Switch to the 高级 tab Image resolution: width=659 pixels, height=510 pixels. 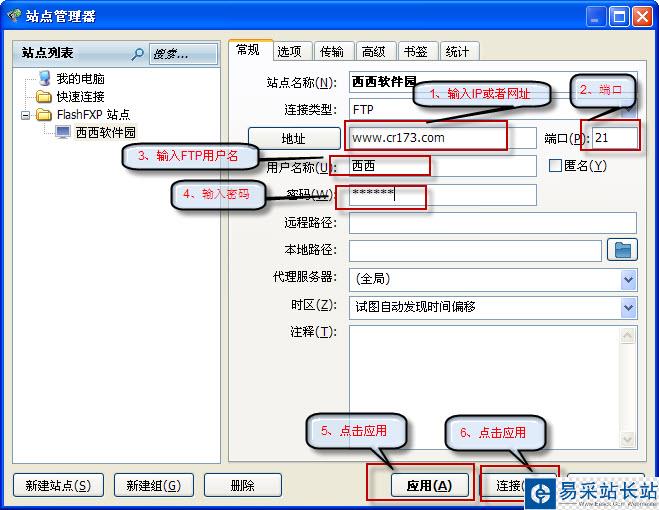374,51
